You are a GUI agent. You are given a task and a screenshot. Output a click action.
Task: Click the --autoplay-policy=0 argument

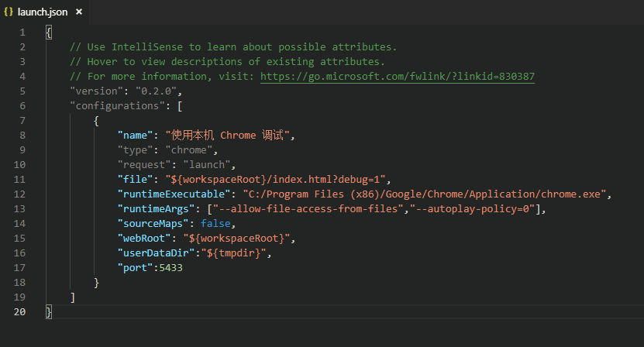click(472, 209)
